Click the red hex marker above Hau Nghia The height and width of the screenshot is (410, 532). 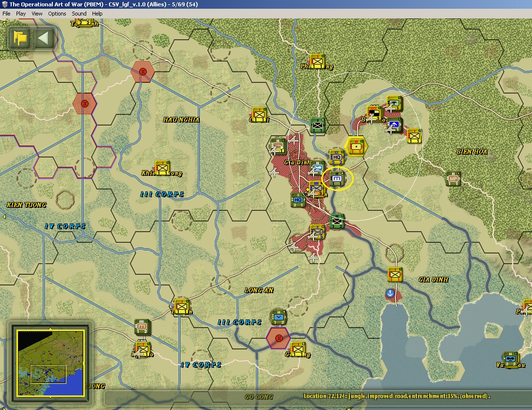click(x=143, y=72)
